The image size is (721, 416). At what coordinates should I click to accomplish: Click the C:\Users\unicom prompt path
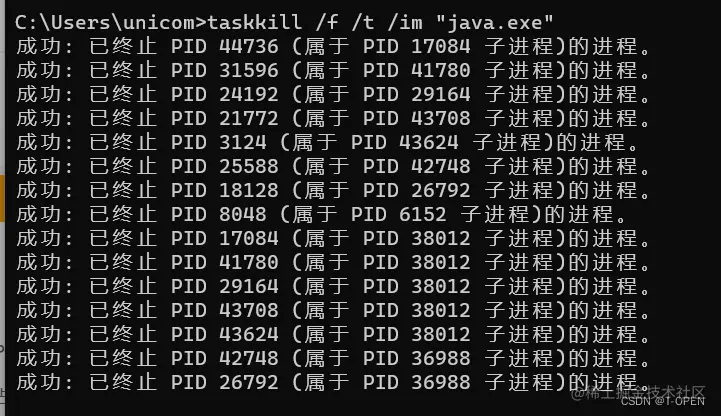tap(105, 22)
